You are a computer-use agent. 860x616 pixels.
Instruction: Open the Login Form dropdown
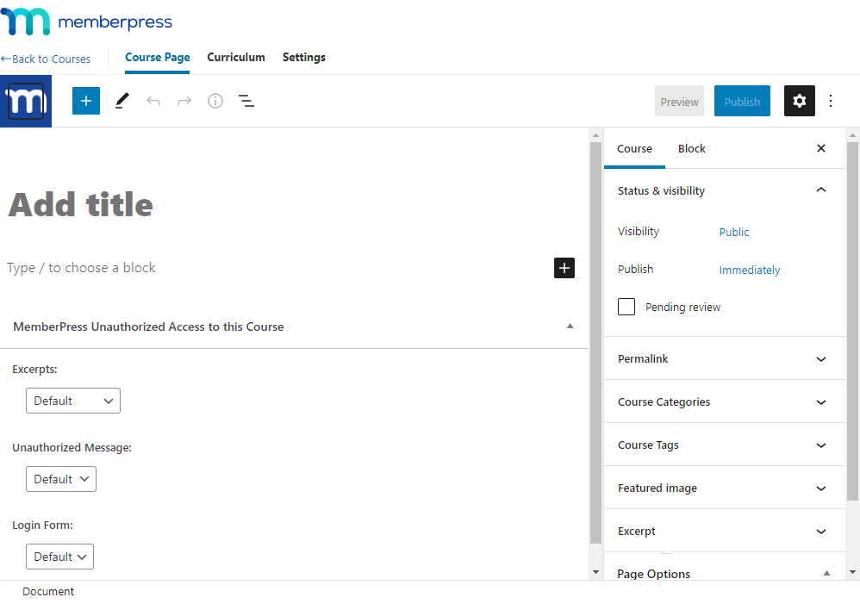click(60, 557)
